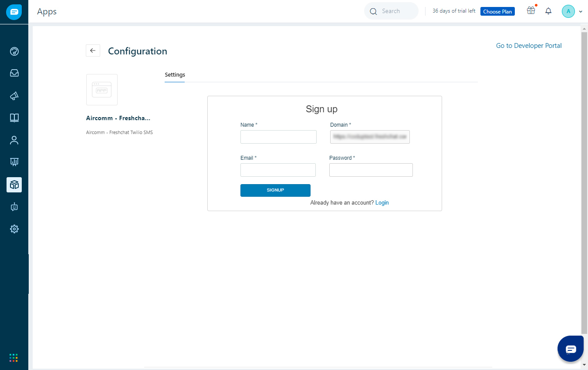588x370 pixels.
Task: Open the Inbox icon in the sidebar
Action: [x=14, y=73]
